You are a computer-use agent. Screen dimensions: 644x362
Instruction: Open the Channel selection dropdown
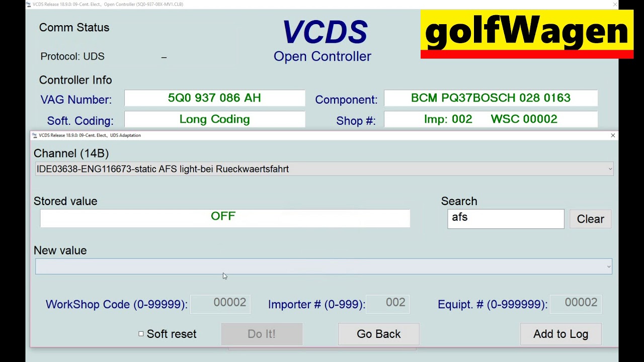(324, 169)
